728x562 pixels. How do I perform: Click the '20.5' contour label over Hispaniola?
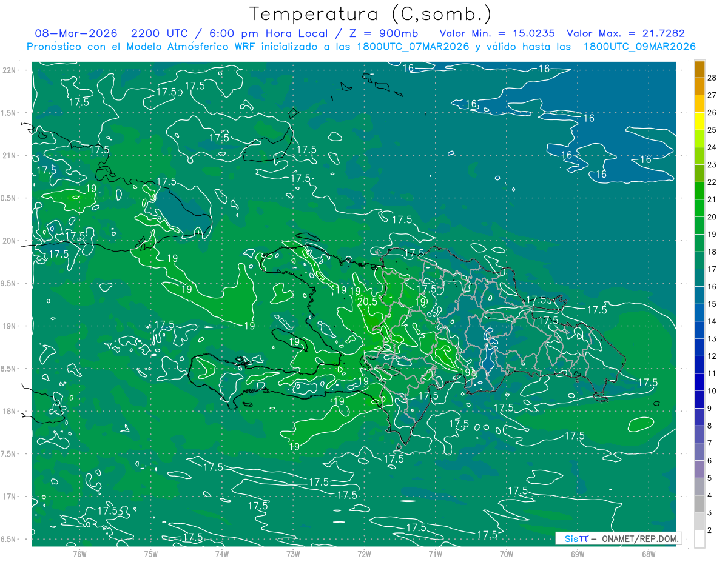367,301
